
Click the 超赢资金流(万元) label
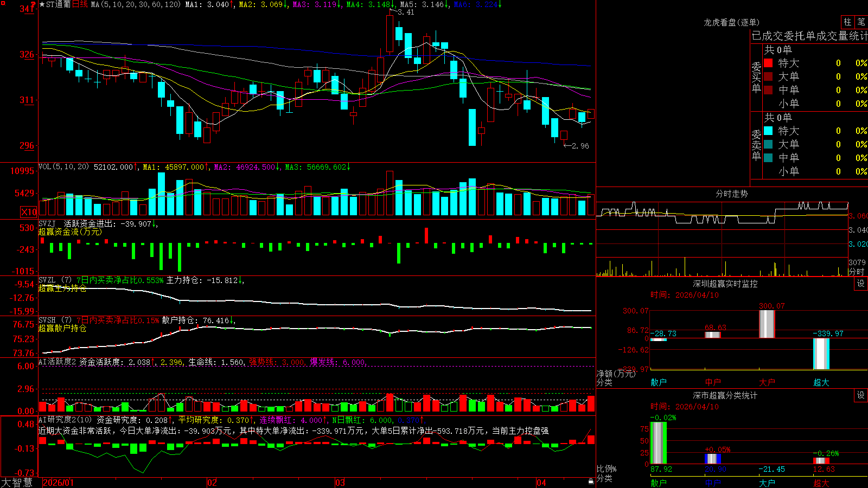click(70, 232)
